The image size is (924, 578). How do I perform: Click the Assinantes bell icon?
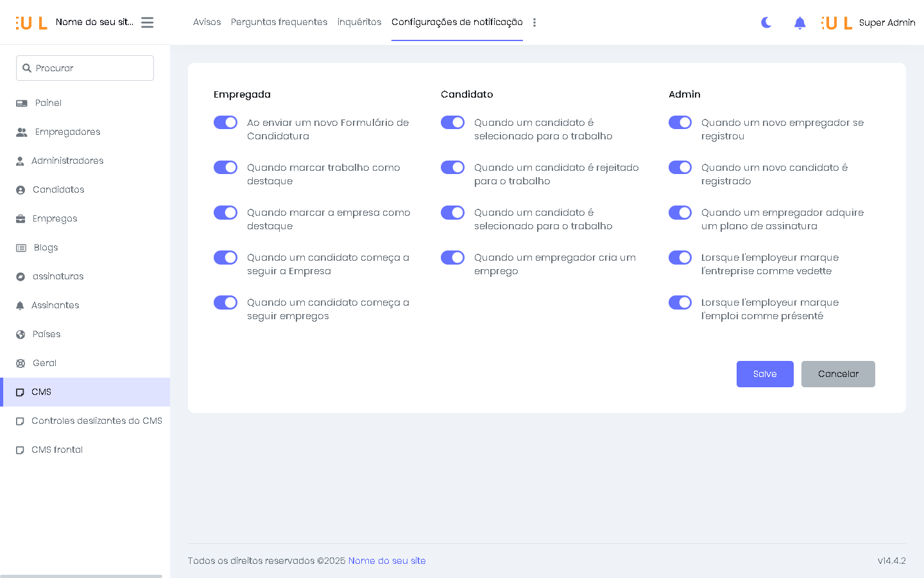click(20, 306)
